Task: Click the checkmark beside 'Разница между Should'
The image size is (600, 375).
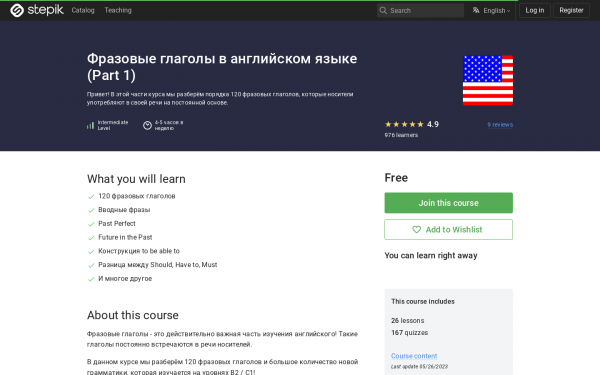Action: tap(91, 266)
